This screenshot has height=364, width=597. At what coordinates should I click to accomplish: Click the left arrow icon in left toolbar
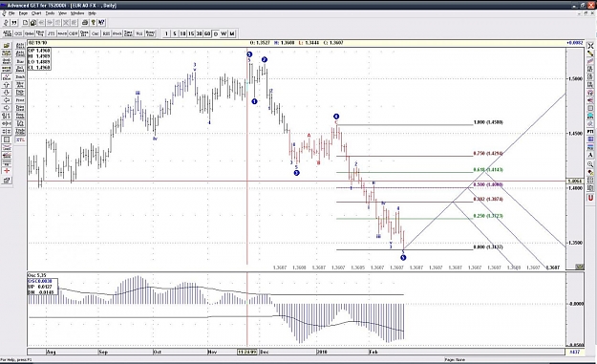click(7, 100)
